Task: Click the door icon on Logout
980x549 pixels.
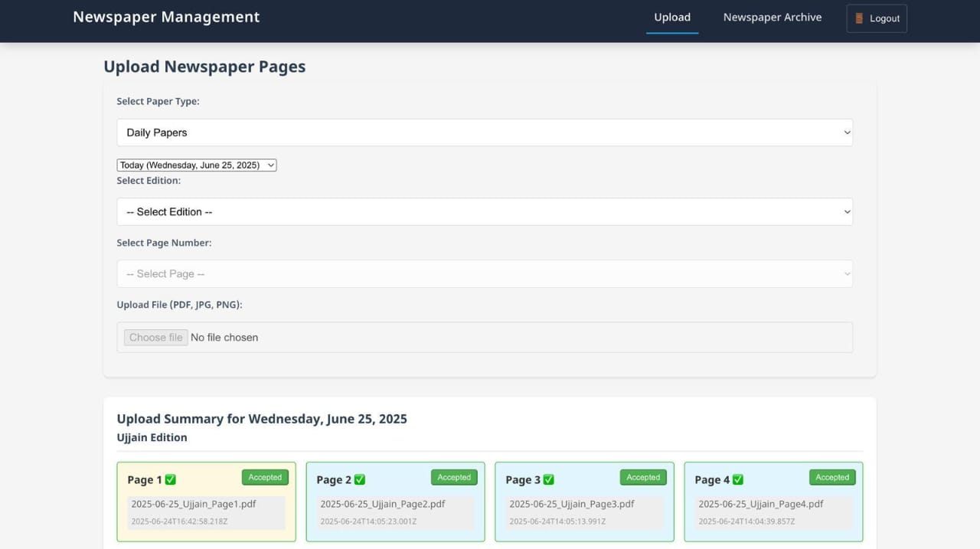Action: pos(859,18)
